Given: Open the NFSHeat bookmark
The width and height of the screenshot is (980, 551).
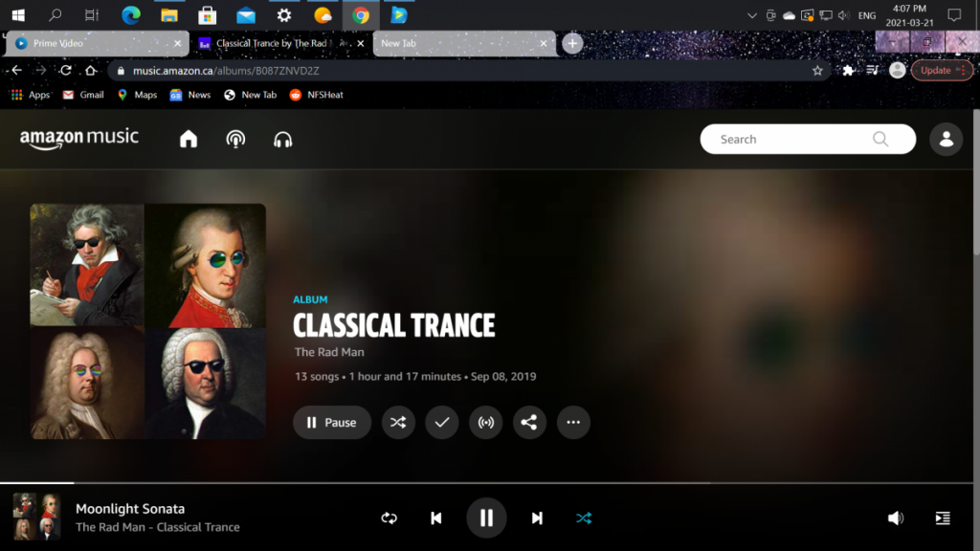Looking at the screenshot, I should (x=316, y=95).
